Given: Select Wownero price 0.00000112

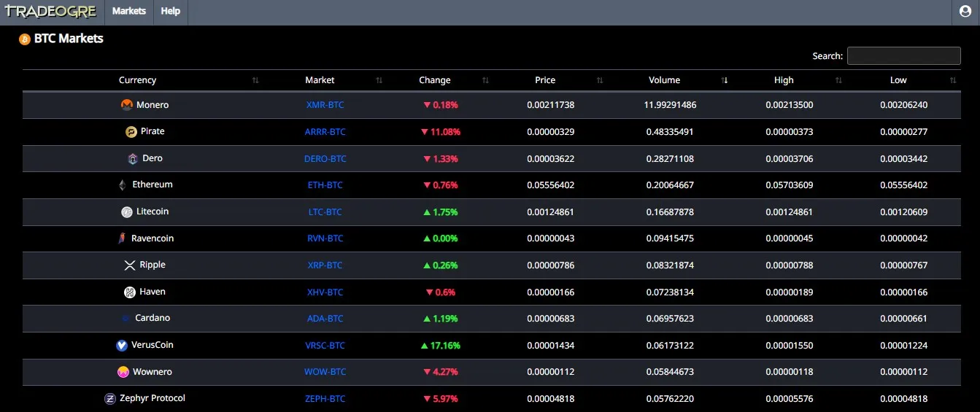Looking at the screenshot, I should 550,372.
